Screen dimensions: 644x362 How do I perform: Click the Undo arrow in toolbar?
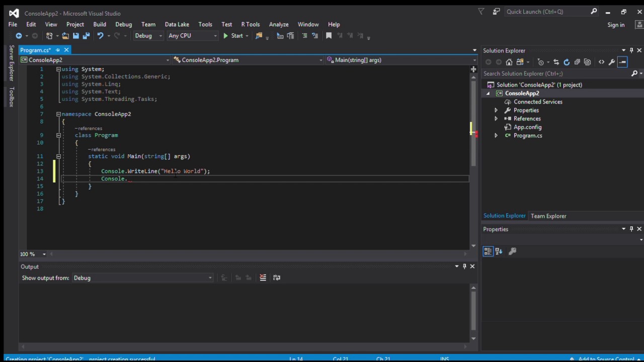(x=100, y=36)
